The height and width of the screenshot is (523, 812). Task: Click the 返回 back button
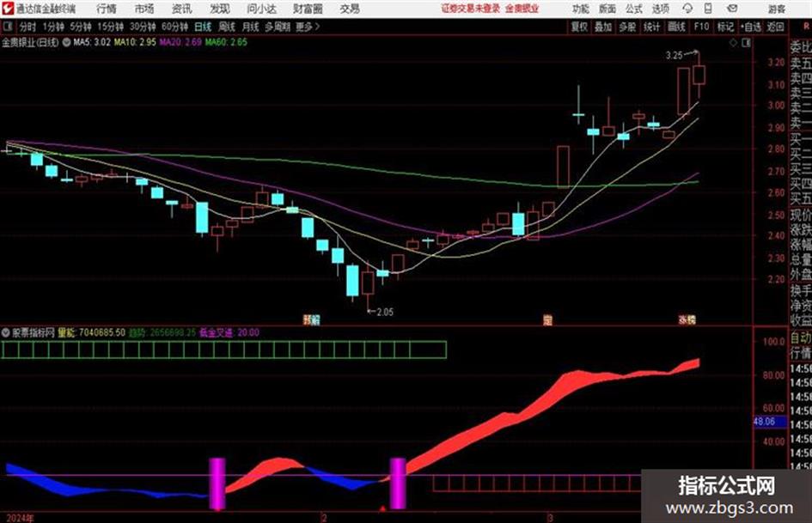[775, 27]
